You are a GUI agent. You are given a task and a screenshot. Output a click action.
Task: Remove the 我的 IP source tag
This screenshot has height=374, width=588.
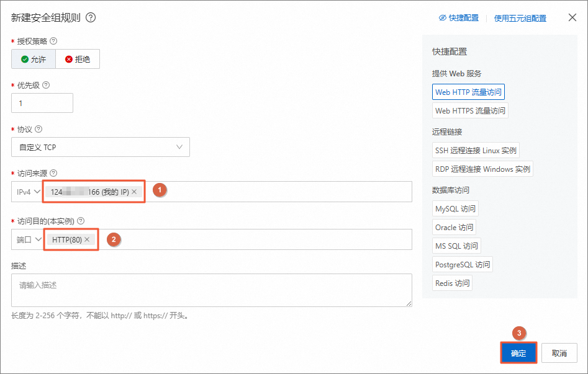134,192
